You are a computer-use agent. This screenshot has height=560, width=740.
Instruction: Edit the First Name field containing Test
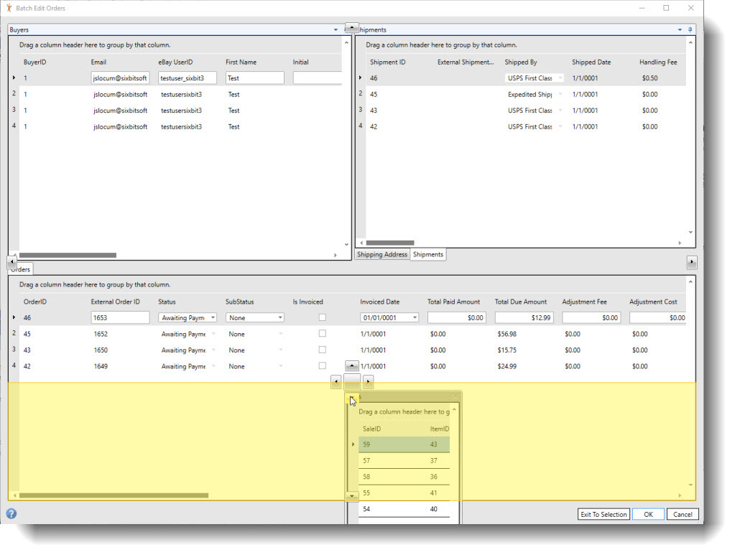click(255, 78)
